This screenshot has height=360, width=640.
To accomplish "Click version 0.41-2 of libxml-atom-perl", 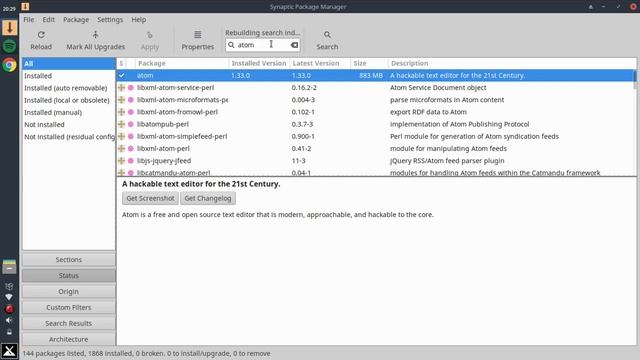I will pyautogui.click(x=301, y=149).
